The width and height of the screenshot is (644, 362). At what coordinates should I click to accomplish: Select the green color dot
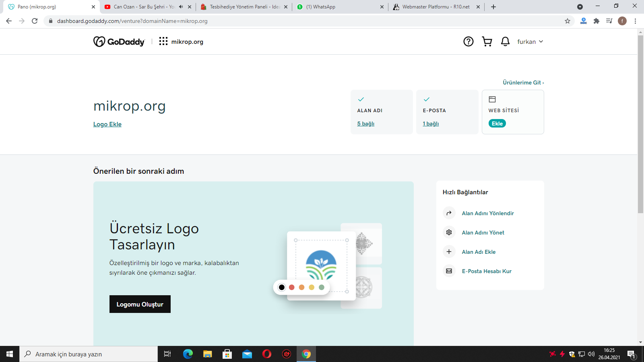tap(322, 287)
